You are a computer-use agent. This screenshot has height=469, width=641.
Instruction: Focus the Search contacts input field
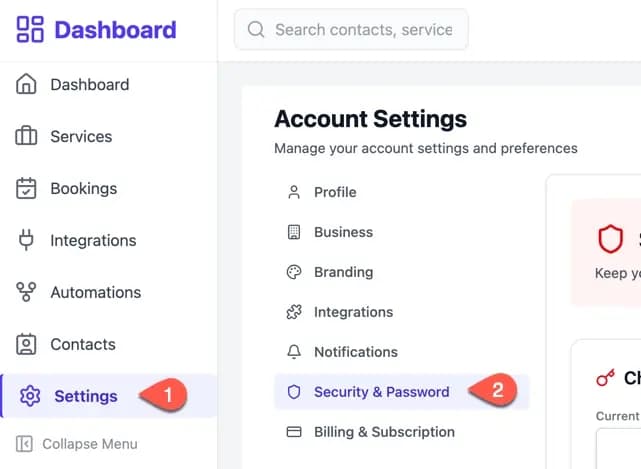pos(351,29)
